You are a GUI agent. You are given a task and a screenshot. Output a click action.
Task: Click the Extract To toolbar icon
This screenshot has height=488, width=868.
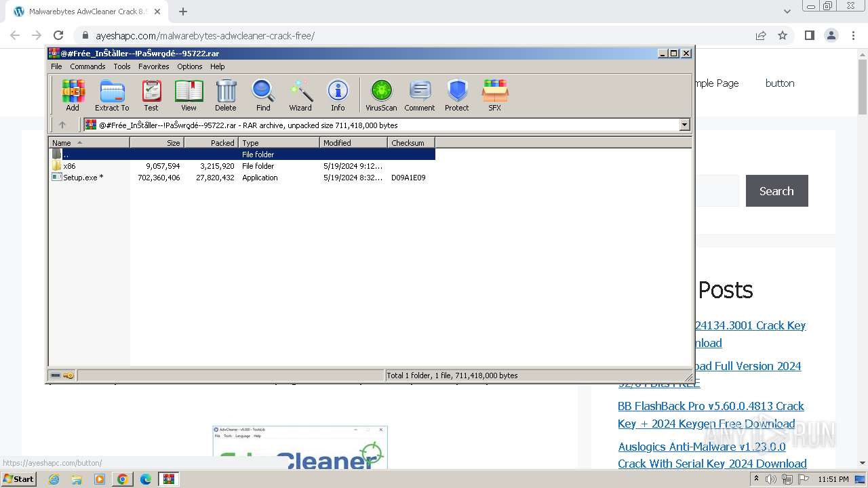[112, 95]
